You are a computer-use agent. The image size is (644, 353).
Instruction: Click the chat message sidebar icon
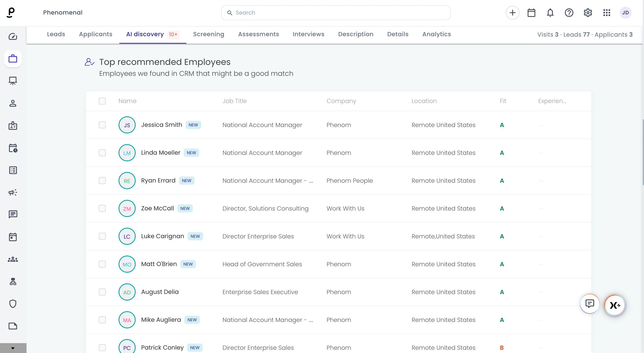coord(13,214)
